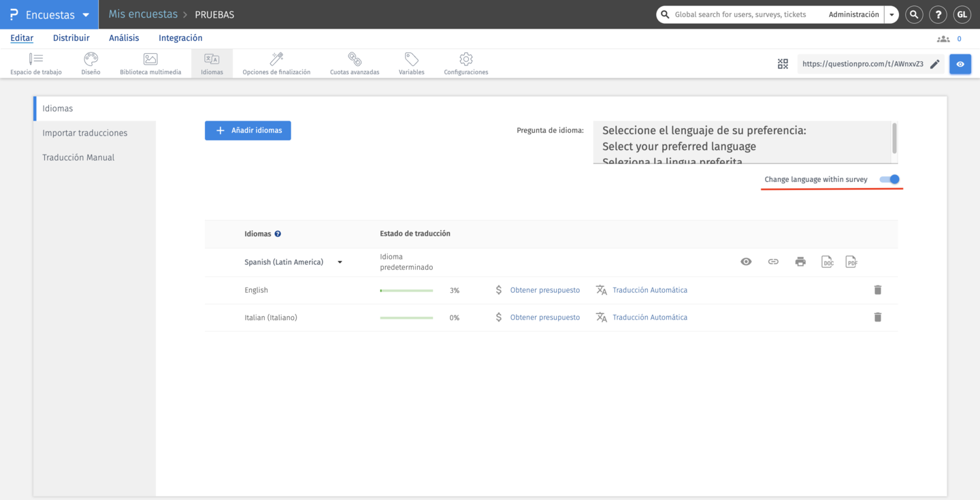Click the blue survey preview button

point(960,64)
